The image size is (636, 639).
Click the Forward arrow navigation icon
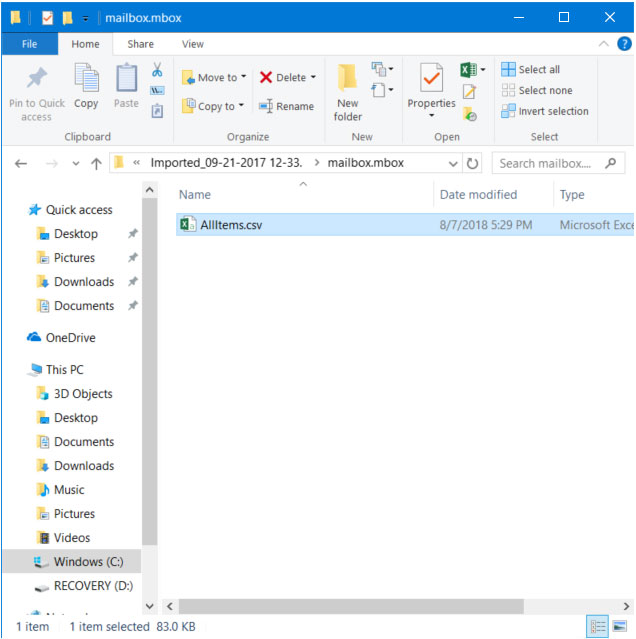tap(51, 164)
